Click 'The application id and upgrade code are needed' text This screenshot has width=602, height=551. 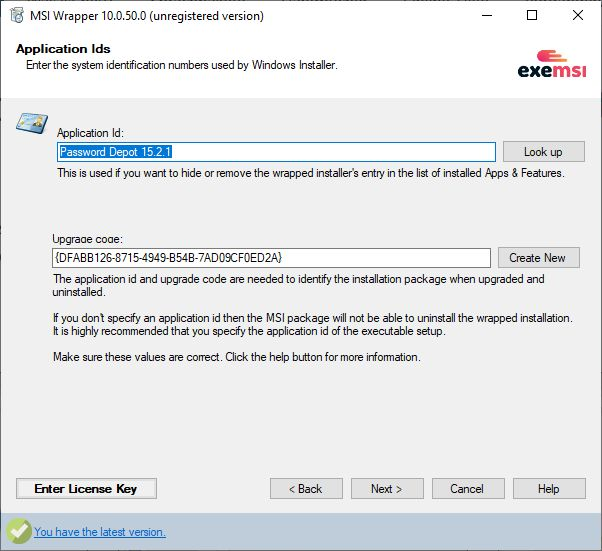click(x=298, y=285)
